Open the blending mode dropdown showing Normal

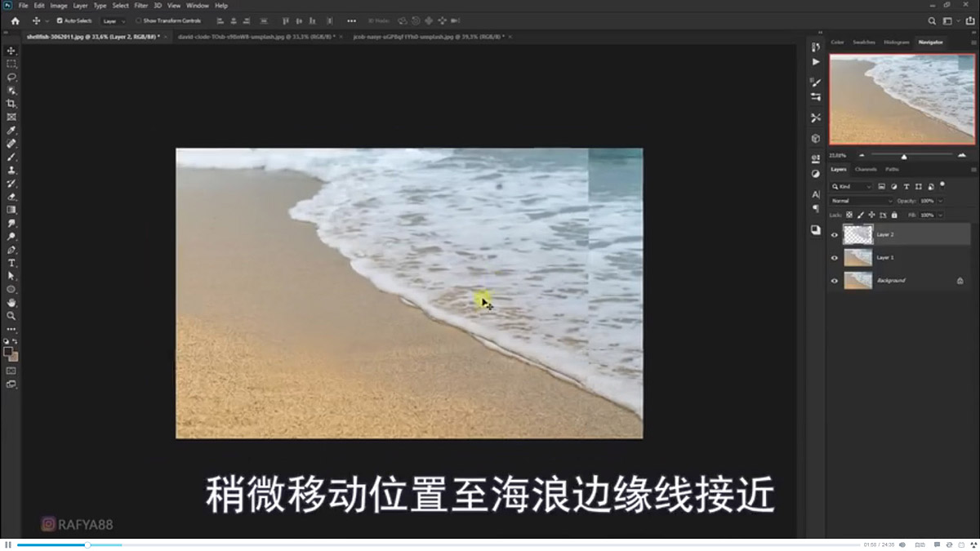click(861, 201)
